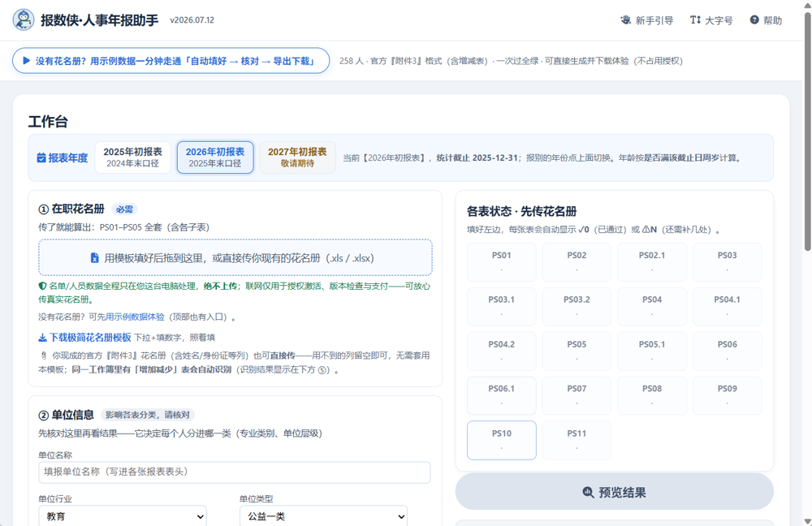Open the PS03.2 status card
Screen dimensions: 812x526
click(577, 306)
